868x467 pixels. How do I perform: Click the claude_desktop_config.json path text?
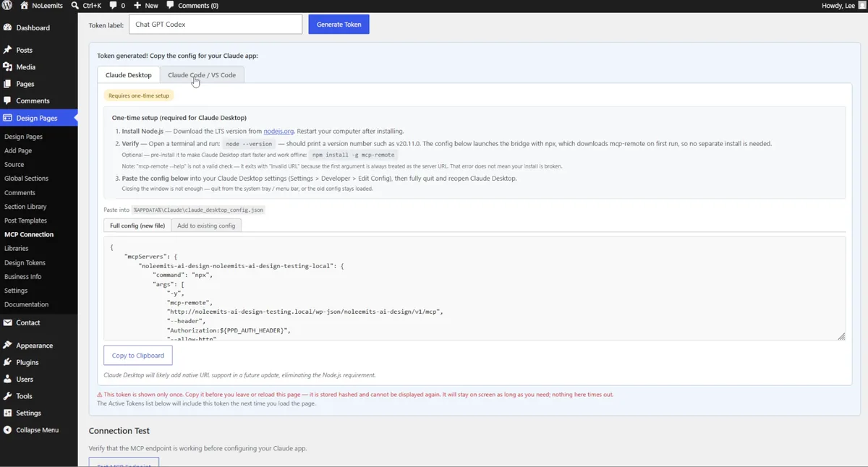(198, 210)
